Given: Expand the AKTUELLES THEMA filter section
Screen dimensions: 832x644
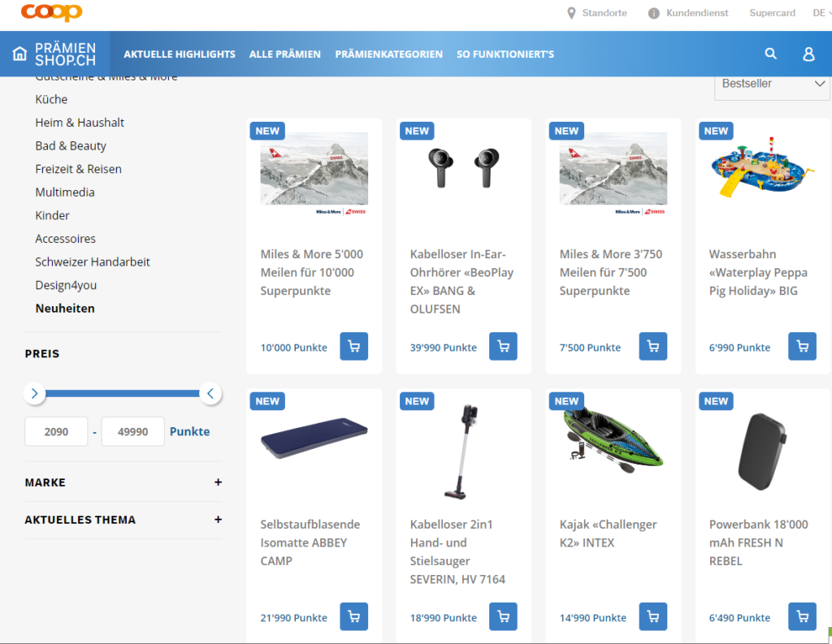Looking at the screenshot, I should point(123,520).
